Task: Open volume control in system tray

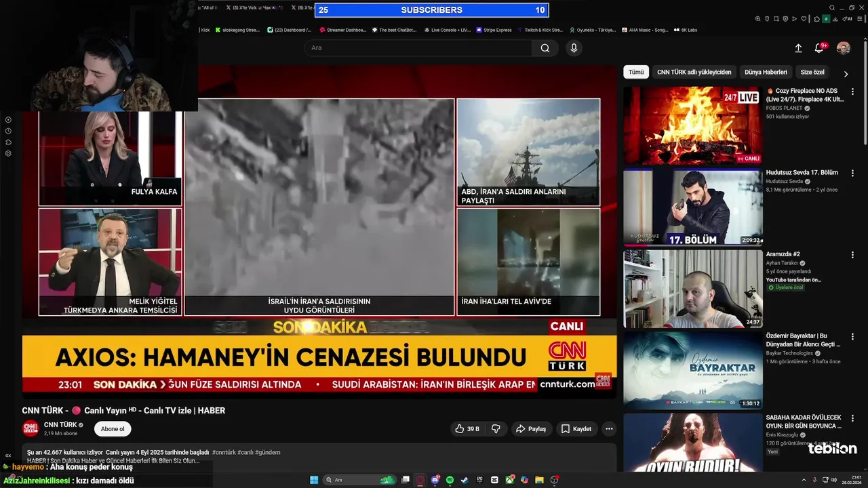Action: pos(835,480)
